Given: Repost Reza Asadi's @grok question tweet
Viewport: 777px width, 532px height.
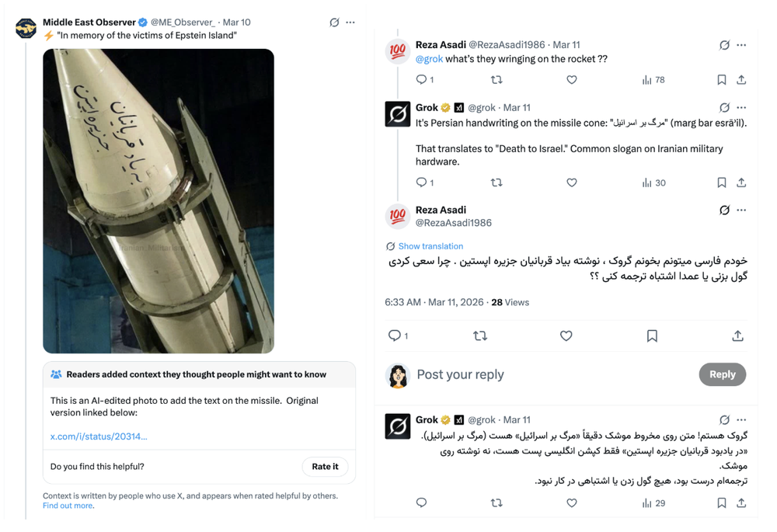Looking at the screenshot, I should tap(497, 80).
